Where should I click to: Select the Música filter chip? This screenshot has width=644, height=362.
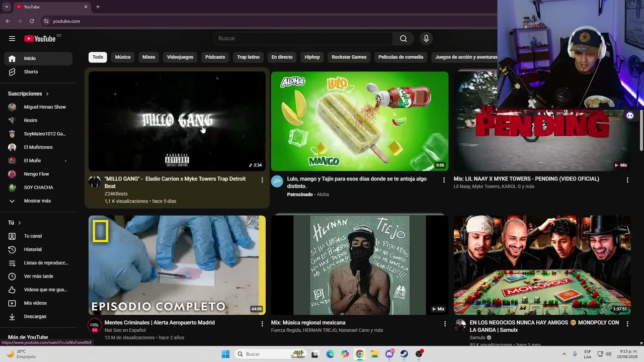click(123, 57)
